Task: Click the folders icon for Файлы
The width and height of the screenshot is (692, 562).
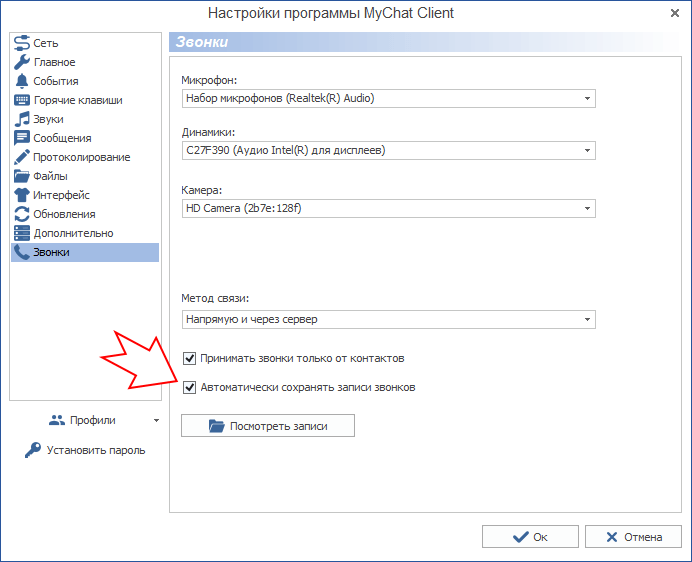Action: coord(22,176)
